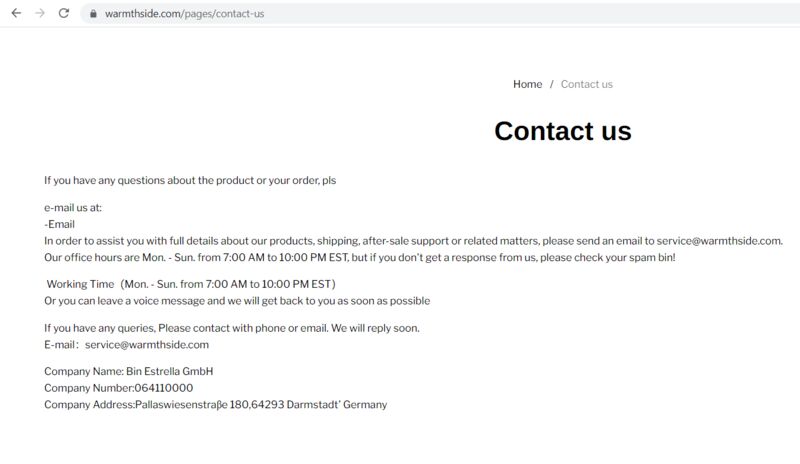800x464 pixels.
Task: Reload the warmthside contact page
Action: (x=64, y=13)
